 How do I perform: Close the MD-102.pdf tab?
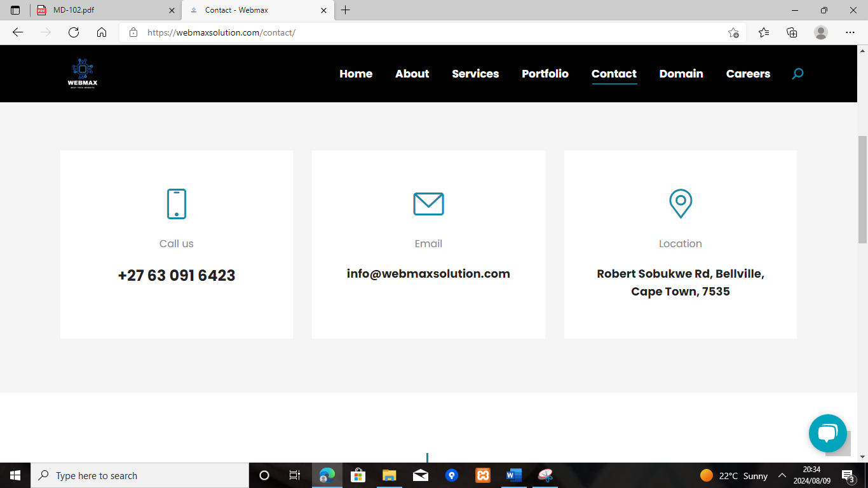[172, 10]
